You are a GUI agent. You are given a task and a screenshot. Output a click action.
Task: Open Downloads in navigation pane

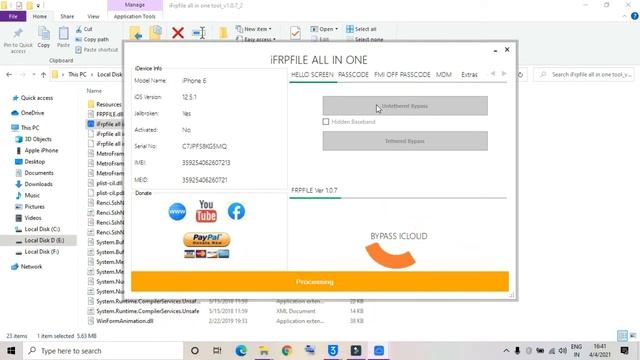(x=34, y=184)
